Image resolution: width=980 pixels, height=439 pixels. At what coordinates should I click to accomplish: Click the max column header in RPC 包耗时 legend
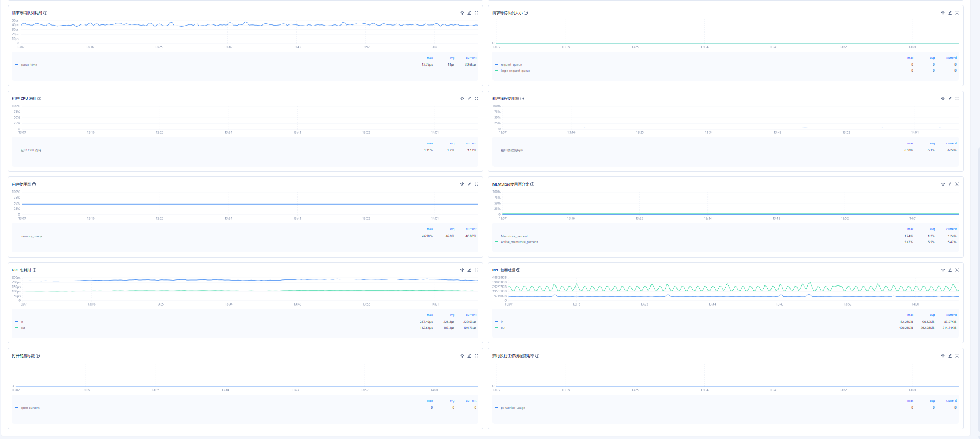(429, 315)
